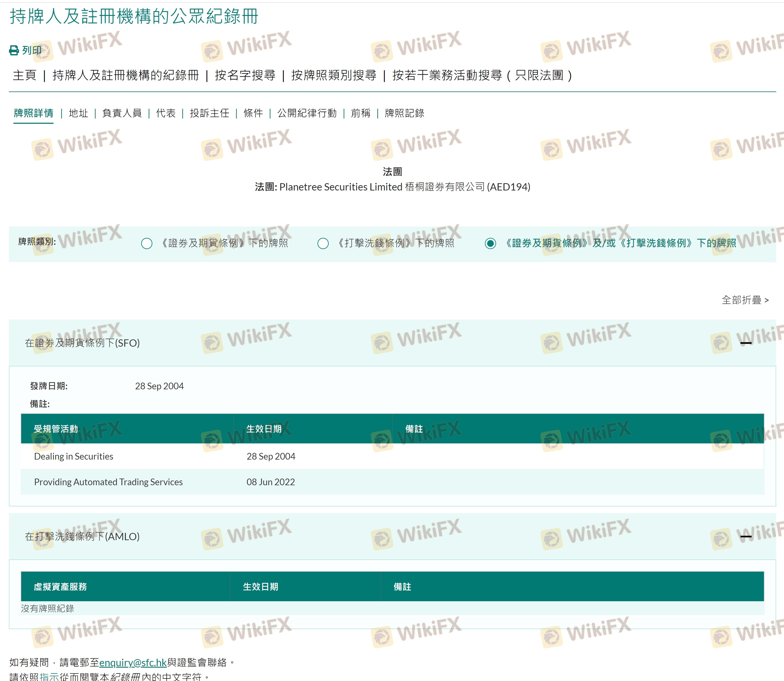Click the 虛擬資產服務 column header
The height and width of the screenshot is (681, 784).
(x=60, y=587)
